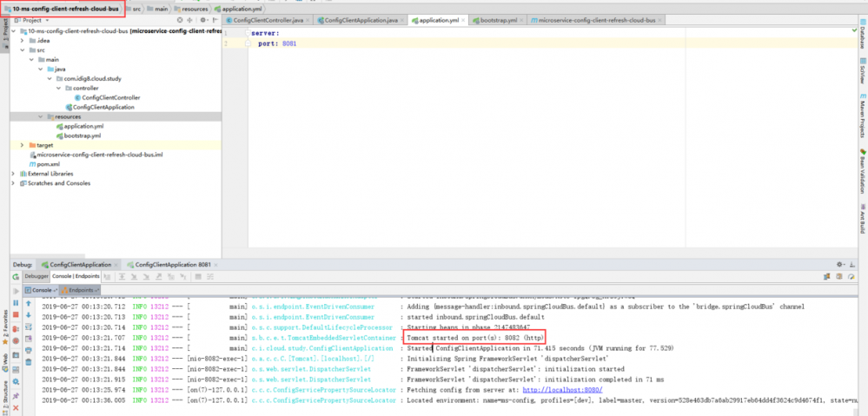Hide the Project panel with hide icon
The height and width of the screenshot is (416, 868).
215,20
